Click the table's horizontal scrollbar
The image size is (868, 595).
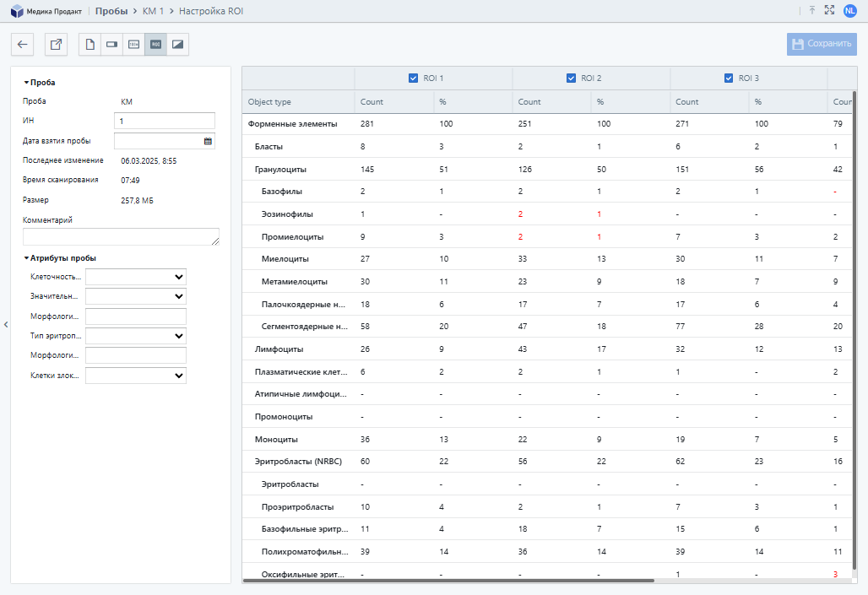click(x=448, y=581)
